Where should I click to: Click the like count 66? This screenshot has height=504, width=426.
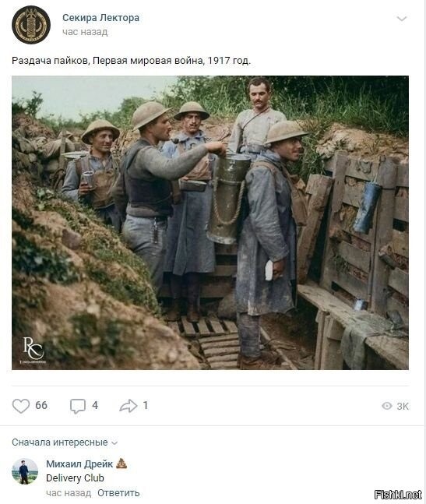click(x=41, y=405)
